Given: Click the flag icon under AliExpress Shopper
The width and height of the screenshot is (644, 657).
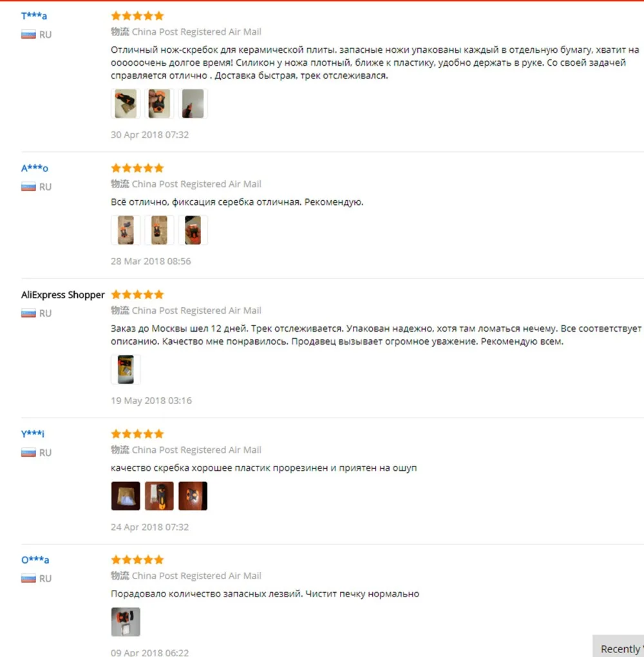Looking at the screenshot, I should (28, 313).
